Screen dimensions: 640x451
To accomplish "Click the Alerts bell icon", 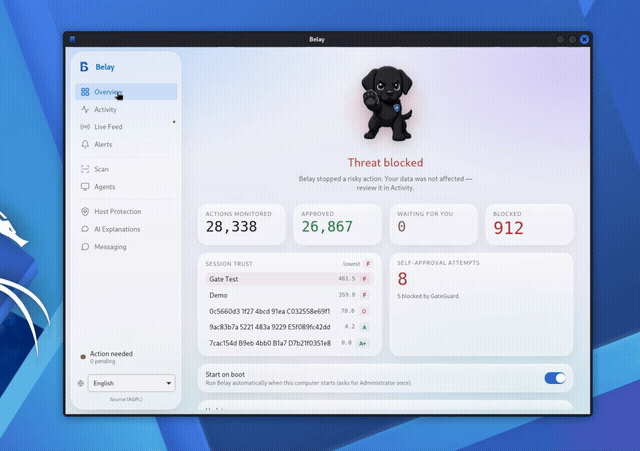I will click(x=85, y=144).
